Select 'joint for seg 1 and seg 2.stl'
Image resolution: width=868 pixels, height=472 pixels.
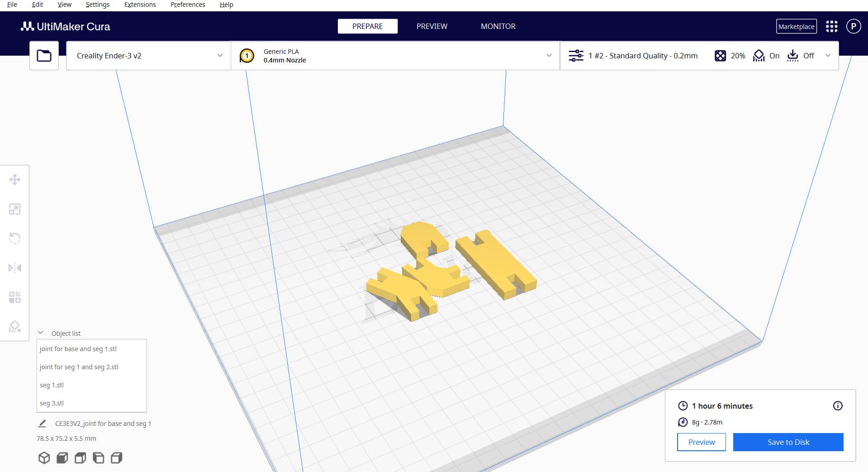(x=92, y=367)
